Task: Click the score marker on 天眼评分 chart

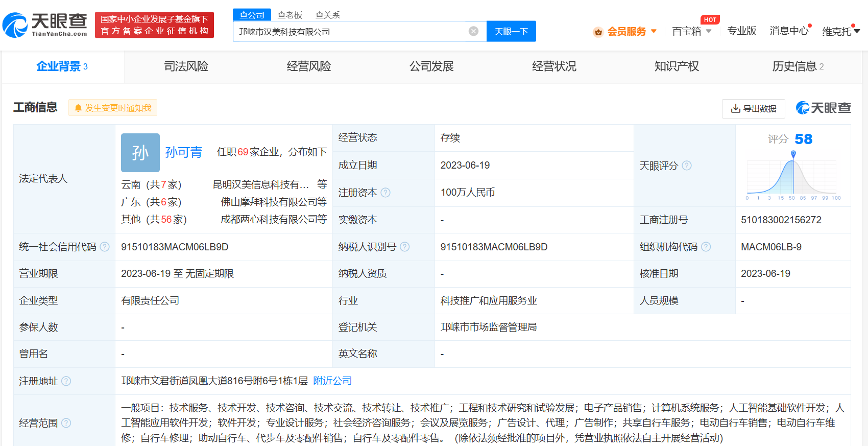Action: click(x=793, y=154)
